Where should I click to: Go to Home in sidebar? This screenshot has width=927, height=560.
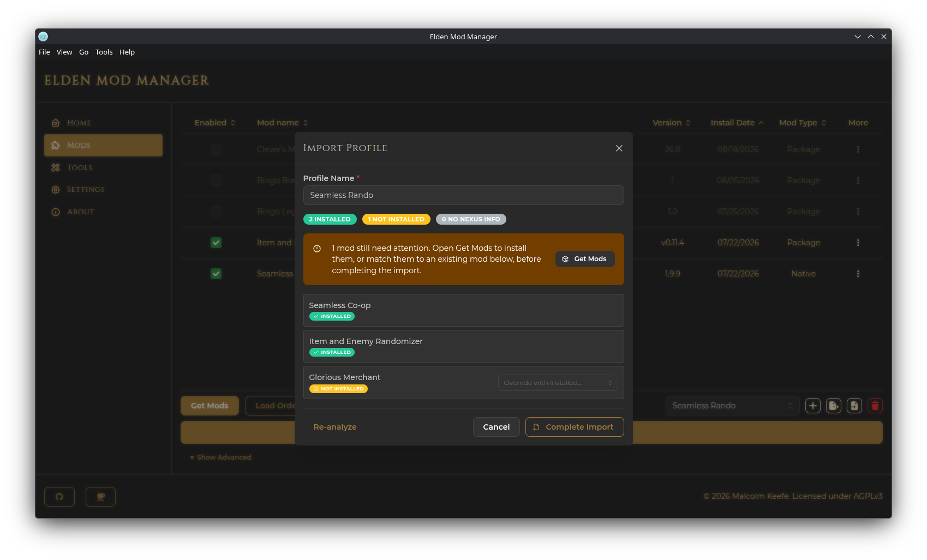(x=103, y=123)
